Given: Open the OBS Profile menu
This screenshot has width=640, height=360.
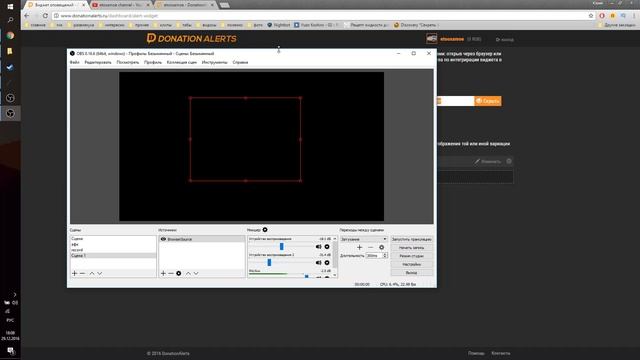Looking at the screenshot, I should 153,62.
